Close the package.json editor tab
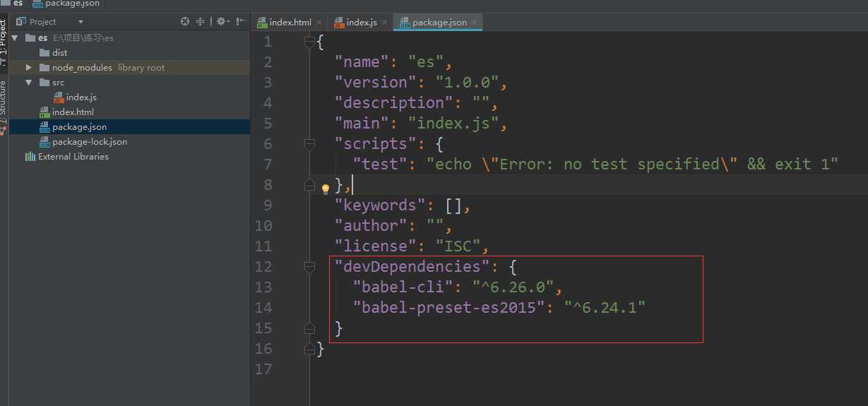The height and width of the screenshot is (406, 868). 475,23
